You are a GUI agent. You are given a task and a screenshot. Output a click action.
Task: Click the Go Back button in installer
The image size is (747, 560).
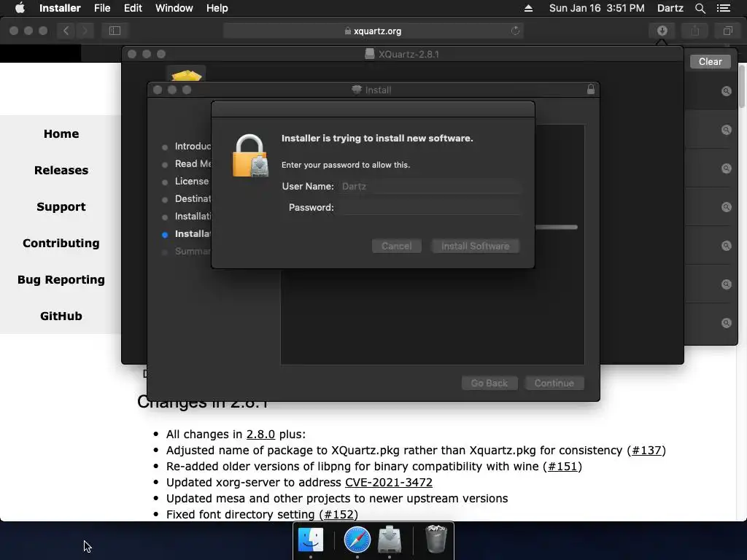pos(489,384)
